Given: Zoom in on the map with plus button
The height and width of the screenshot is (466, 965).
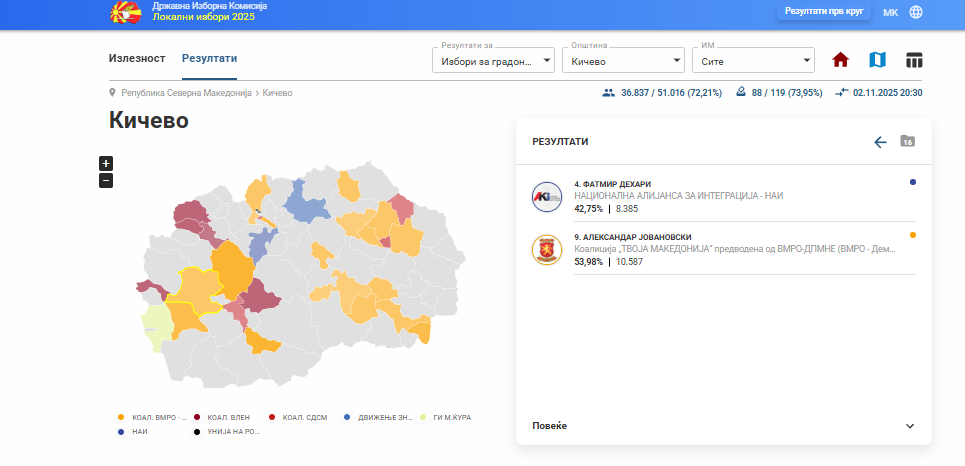Looking at the screenshot, I should point(106,163).
